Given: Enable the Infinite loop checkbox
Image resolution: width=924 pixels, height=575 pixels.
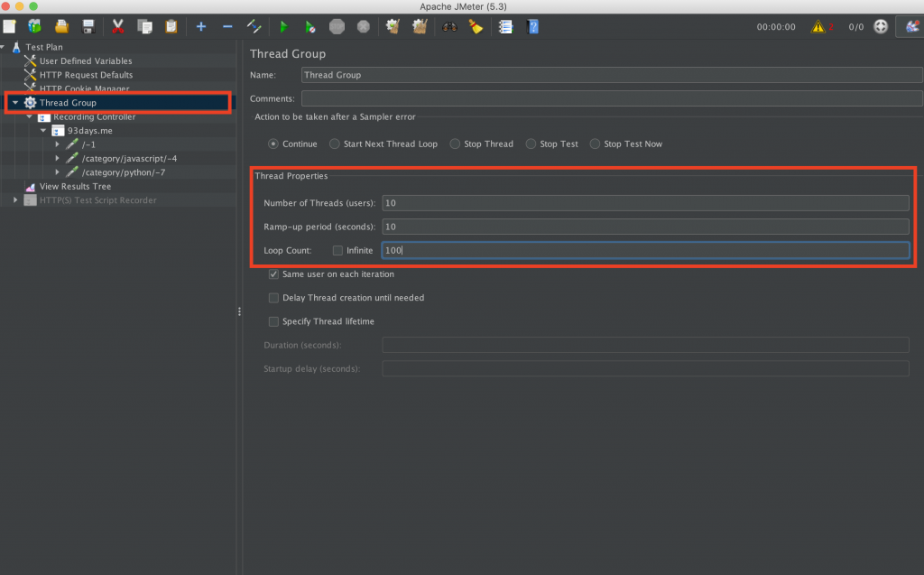Looking at the screenshot, I should pyautogui.click(x=337, y=251).
